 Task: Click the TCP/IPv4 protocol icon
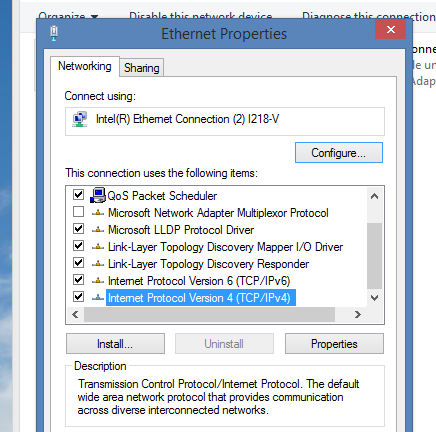[x=98, y=298]
